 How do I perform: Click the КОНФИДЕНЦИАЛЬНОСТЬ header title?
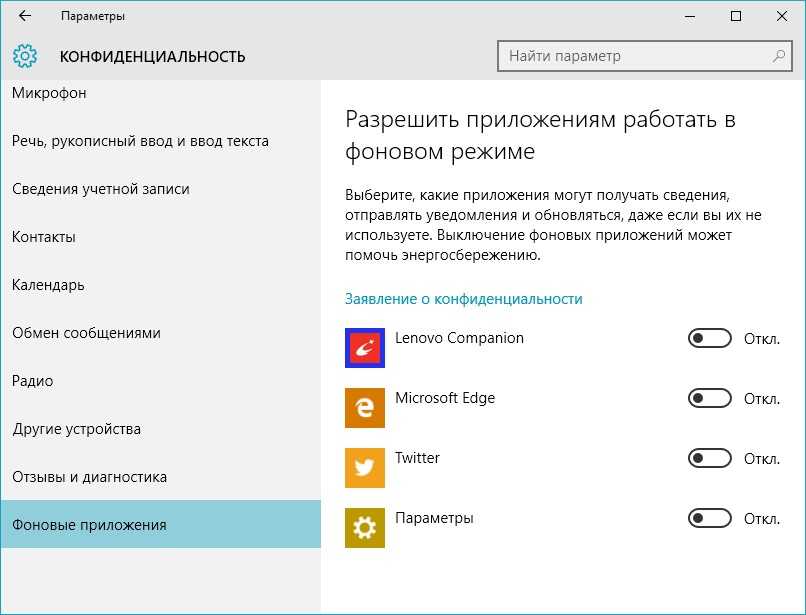tap(153, 57)
